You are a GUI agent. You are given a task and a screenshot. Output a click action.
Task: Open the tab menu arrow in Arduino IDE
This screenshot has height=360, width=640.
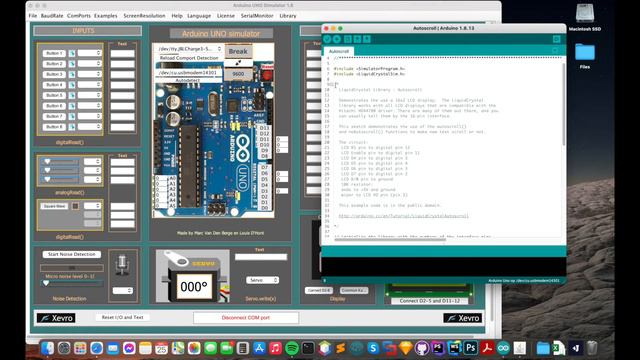tap(555, 50)
